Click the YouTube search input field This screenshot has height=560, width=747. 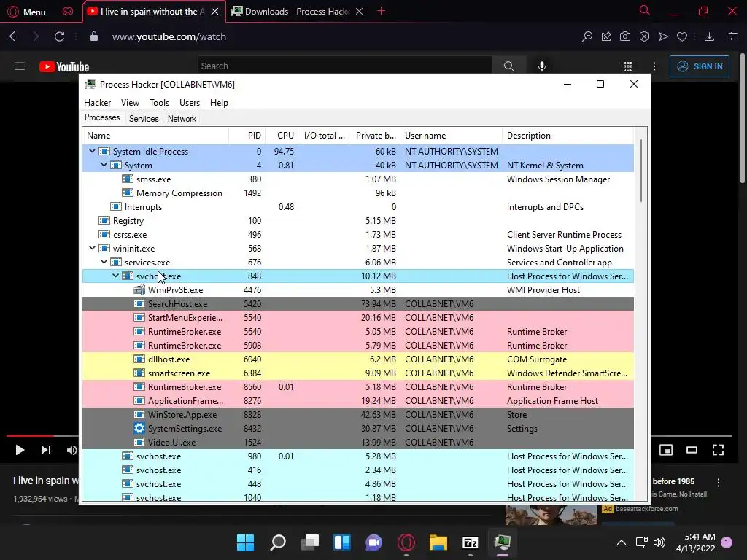pyautogui.click(x=344, y=66)
